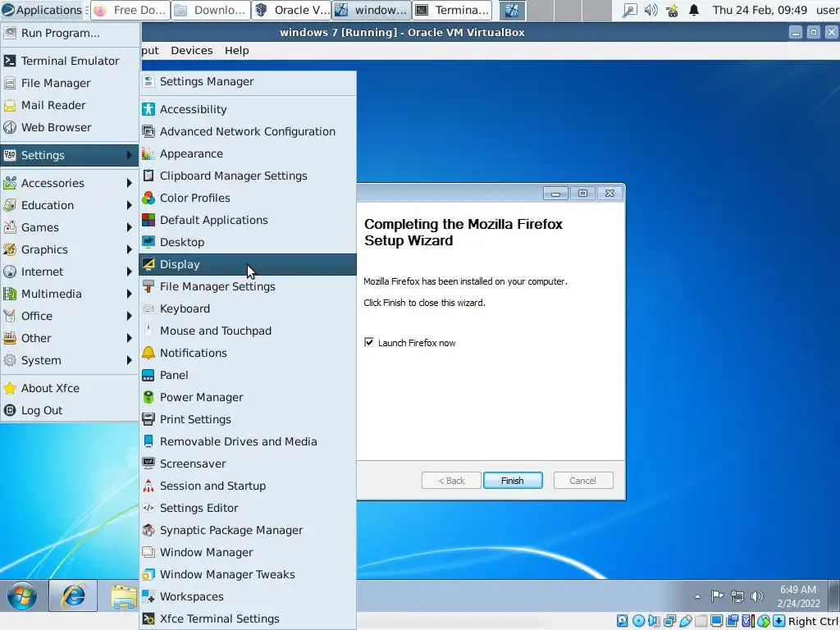
Task: Open Window Manager Tweaks
Action: (248, 574)
